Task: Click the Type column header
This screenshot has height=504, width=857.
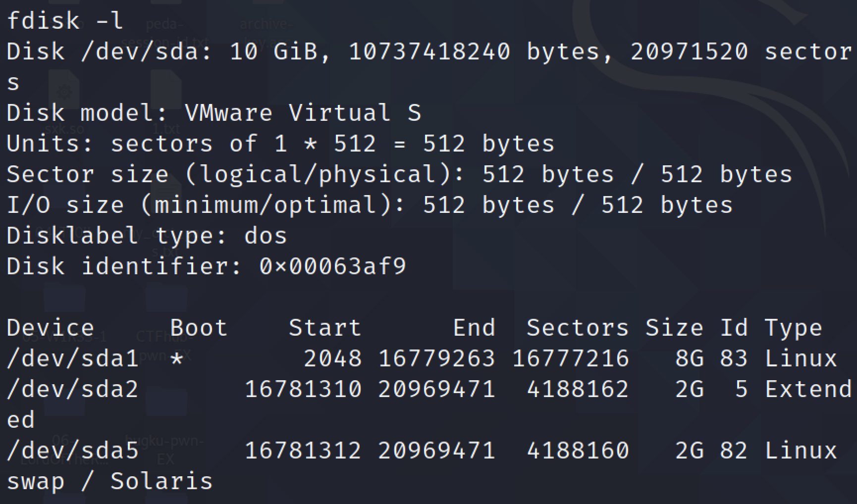Action: click(793, 328)
